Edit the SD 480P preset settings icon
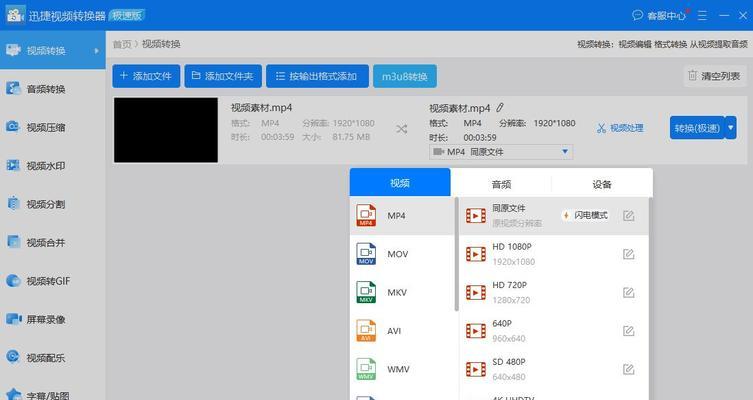 click(x=629, y=369)
